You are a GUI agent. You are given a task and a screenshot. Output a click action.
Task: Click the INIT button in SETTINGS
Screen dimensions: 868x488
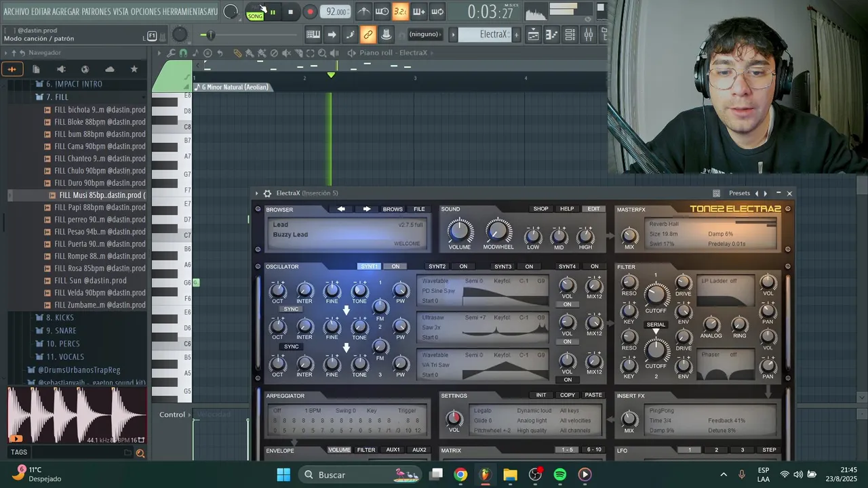(x=541, y=395)
